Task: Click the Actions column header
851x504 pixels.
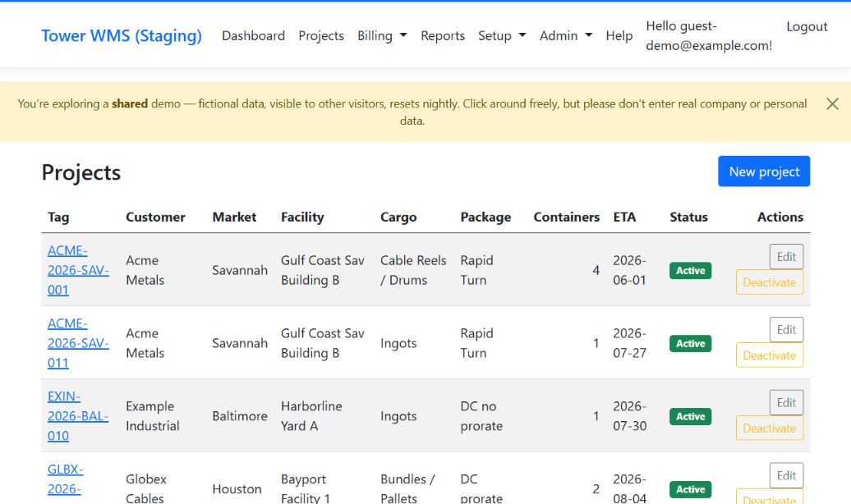Action: [x=780, y=217]
